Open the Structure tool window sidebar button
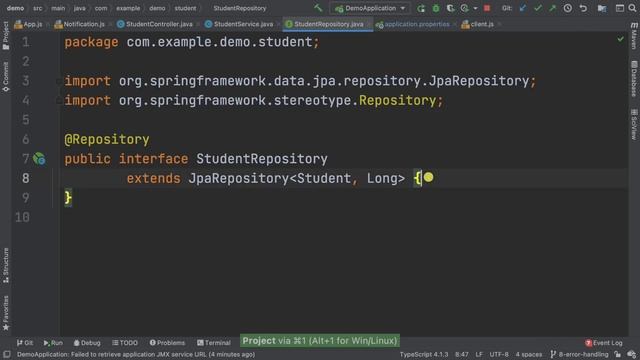The image size is (640, 360). click(6, 265)
